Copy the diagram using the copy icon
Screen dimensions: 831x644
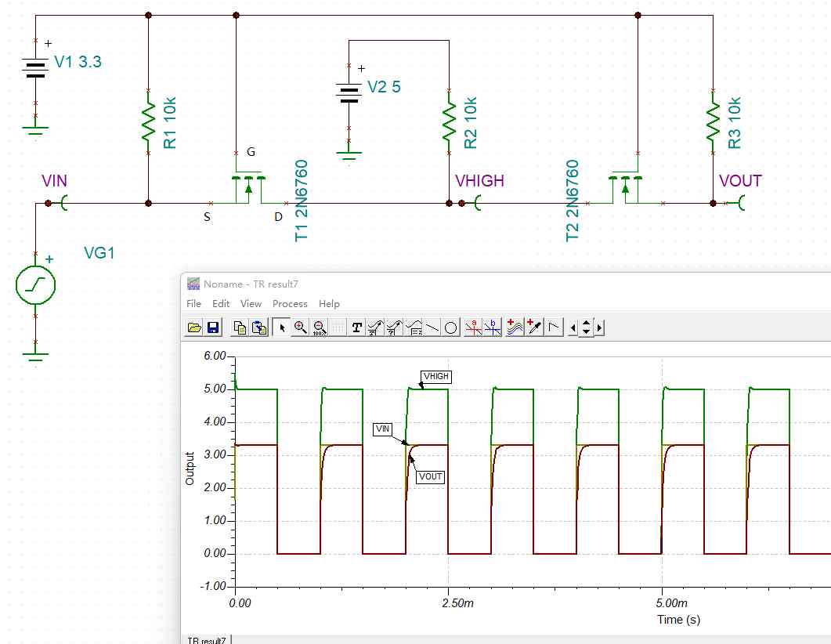(x=240, y=327)
